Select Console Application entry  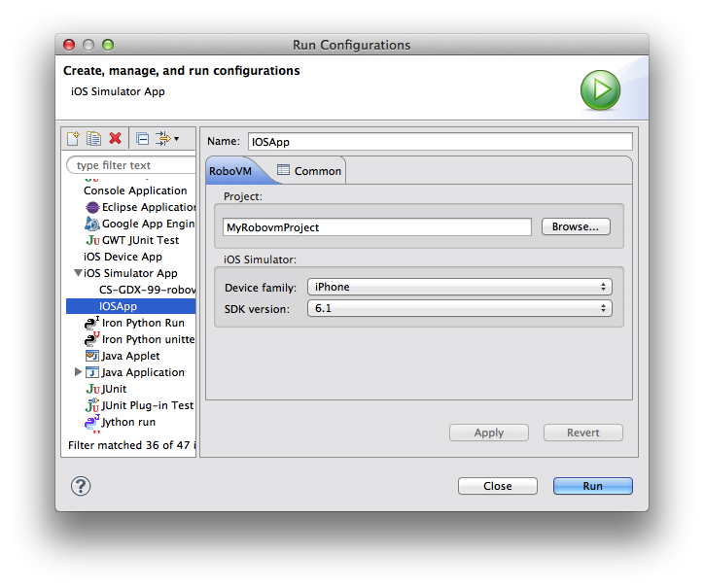tap(135, 190)
